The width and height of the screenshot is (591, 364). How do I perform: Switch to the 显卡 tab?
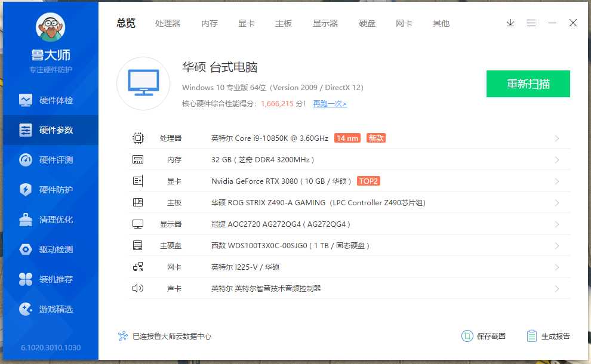(x=247, y=23)
